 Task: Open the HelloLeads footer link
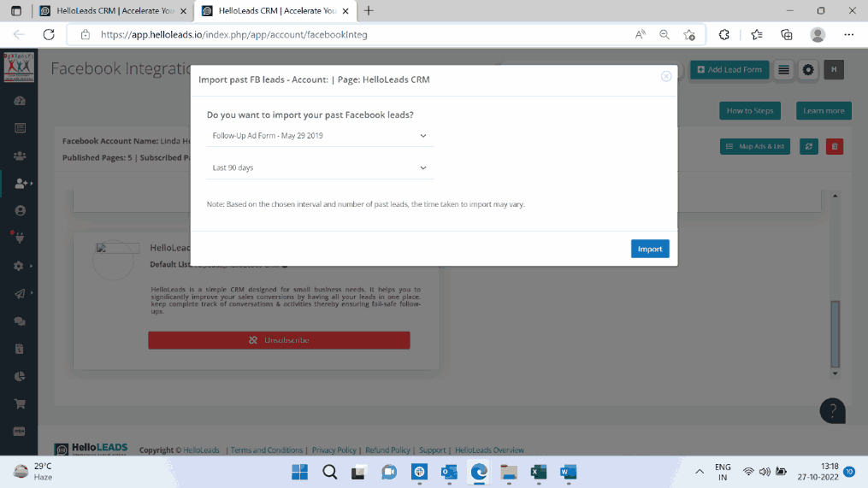click(201, 450)
